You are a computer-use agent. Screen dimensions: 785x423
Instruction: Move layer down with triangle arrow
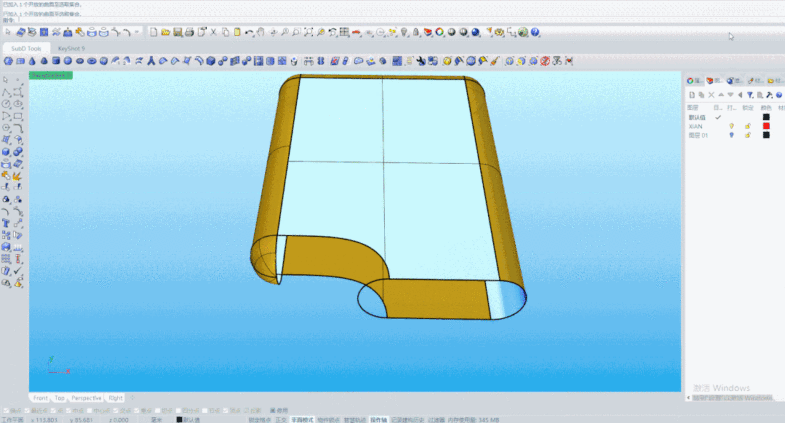pos(730,95)
